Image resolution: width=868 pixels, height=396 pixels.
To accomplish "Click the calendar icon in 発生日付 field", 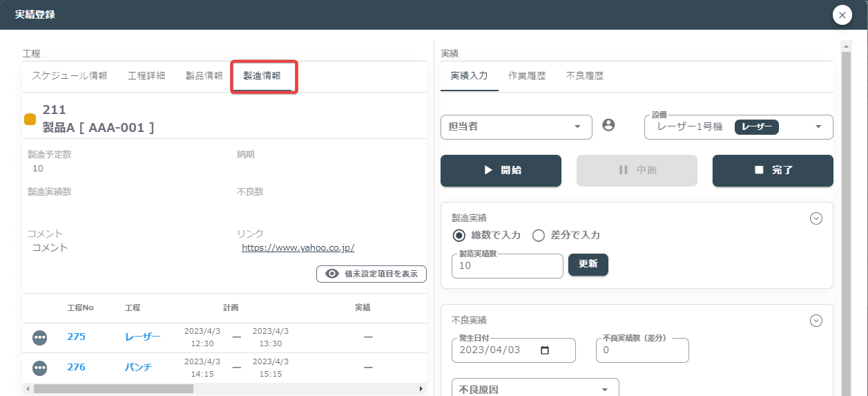I will pyautogui.click(x=545, y=350).
